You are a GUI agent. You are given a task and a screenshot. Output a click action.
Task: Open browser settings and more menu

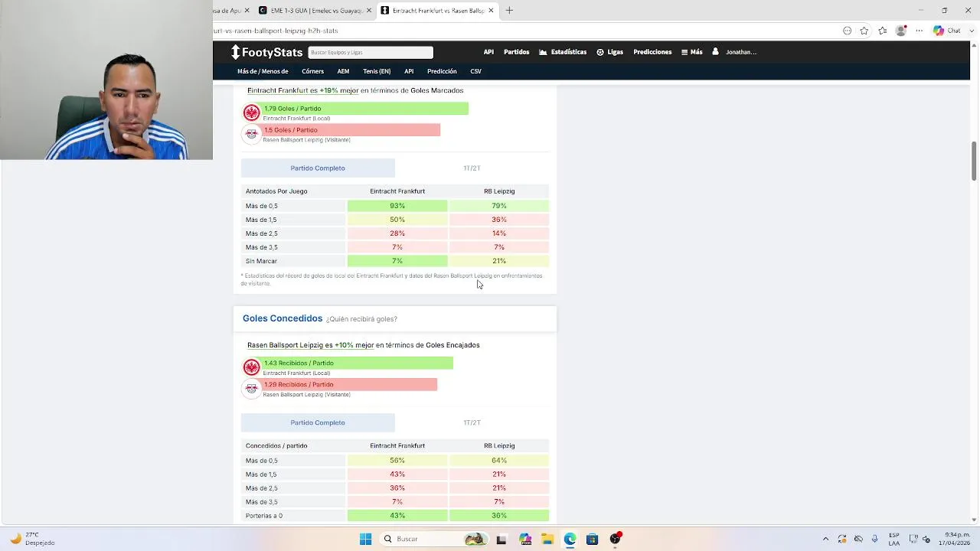pos(920,31)
